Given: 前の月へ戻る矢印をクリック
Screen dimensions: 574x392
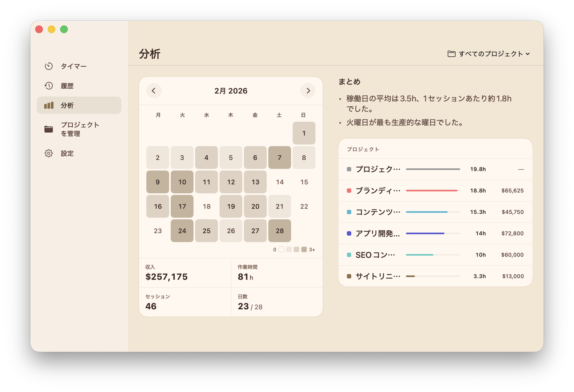Looking at the screenshot, I should (154, 91).
